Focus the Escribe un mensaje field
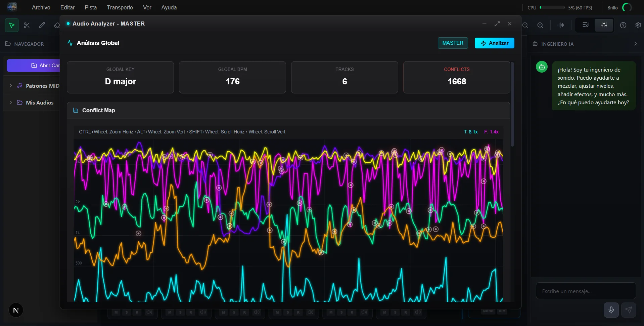Viewport: 644px width, 326px height. tap(586, 291)
